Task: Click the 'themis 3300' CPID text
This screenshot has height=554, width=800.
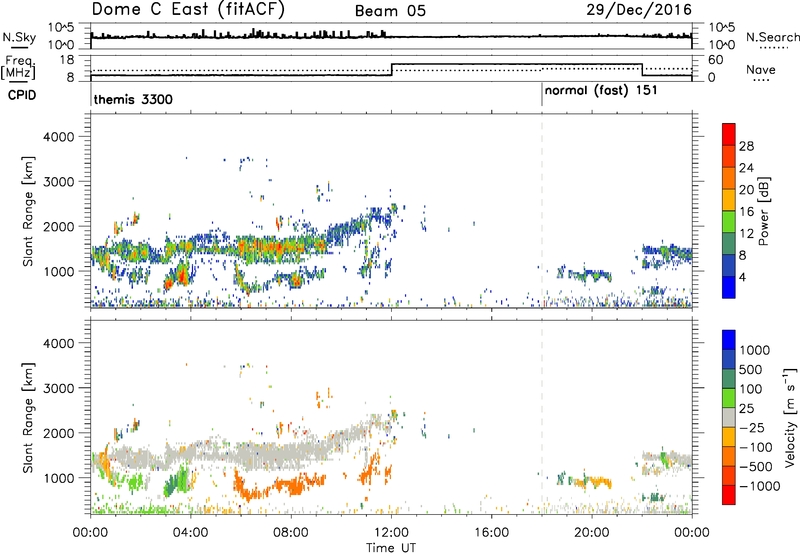Action: click(133, 99)
